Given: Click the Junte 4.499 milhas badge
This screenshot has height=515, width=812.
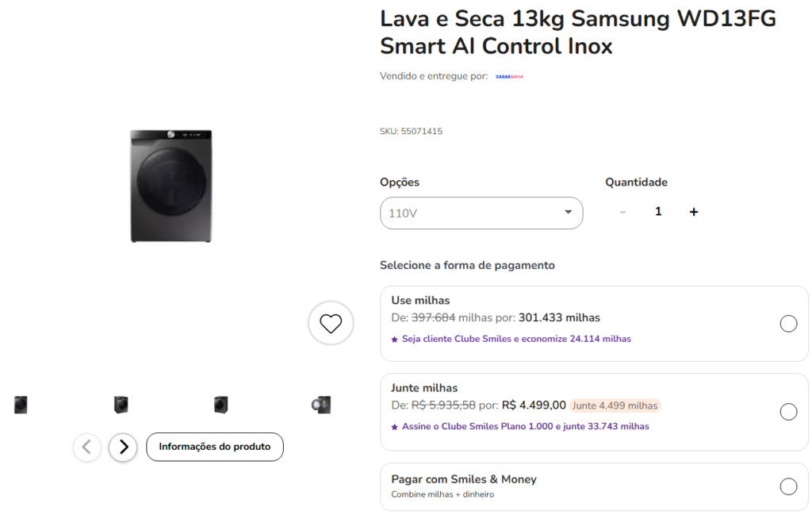Looking at the screenshot, I should [x=615, y=405].
